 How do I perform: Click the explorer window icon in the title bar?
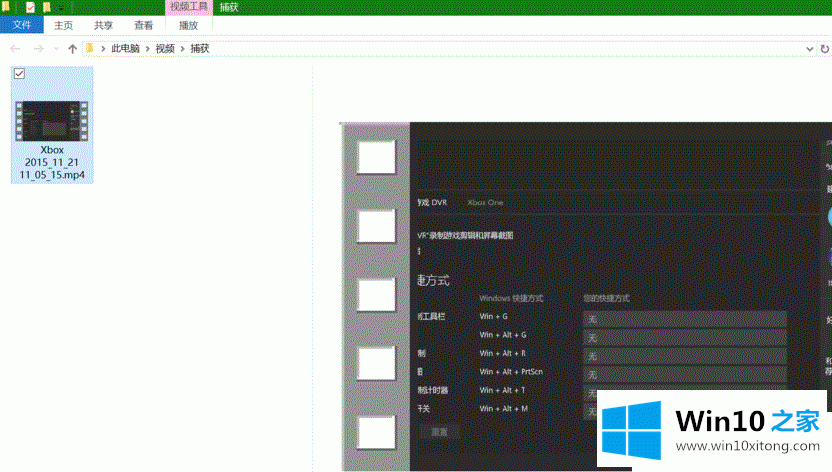pos(6,7)
